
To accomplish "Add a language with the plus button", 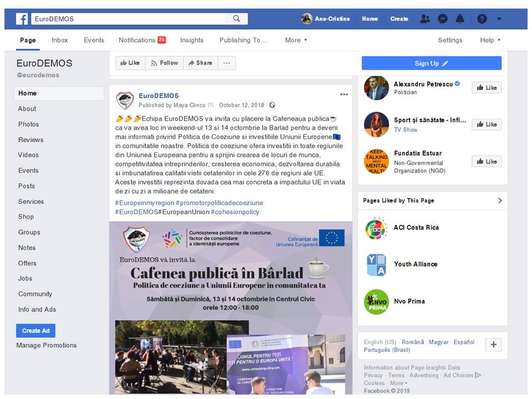I will (493, 345).
